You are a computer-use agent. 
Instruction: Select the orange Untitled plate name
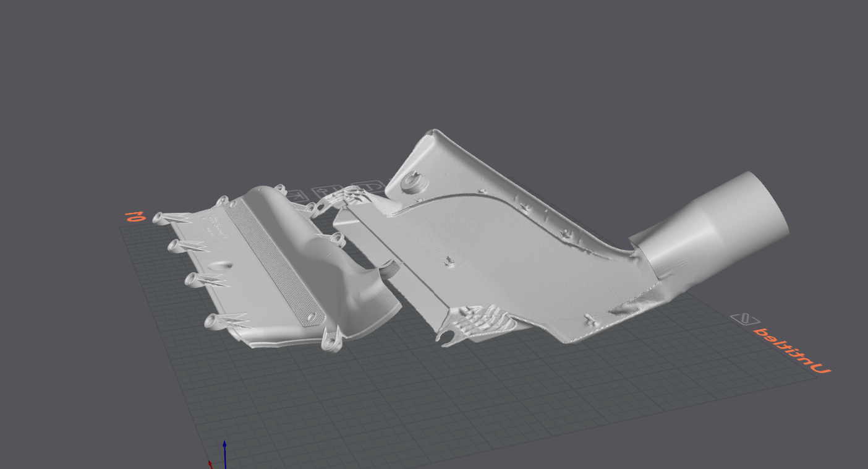click(x=792, y=351)
